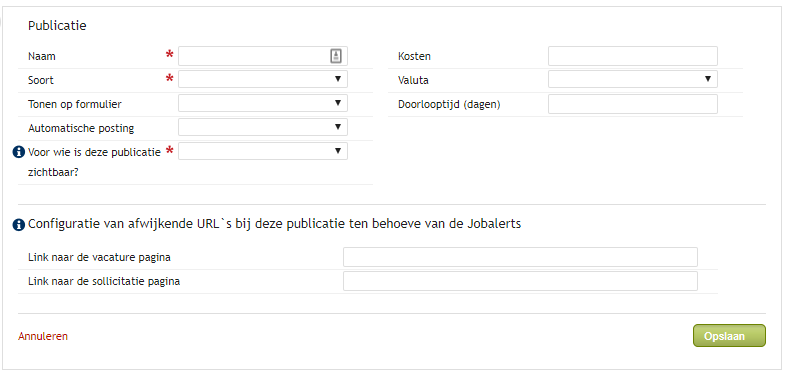Open the Soort dropdown
Screen dimensions: 785x374
263,79
